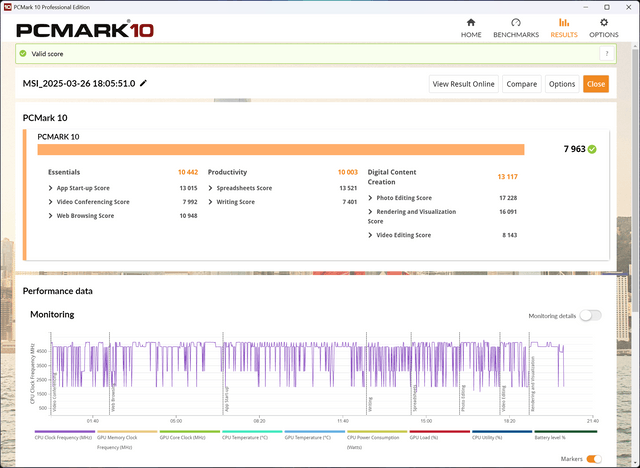
Task: Toggle GPU Memory Clock Frequency legend
Action: pos(127,440)
